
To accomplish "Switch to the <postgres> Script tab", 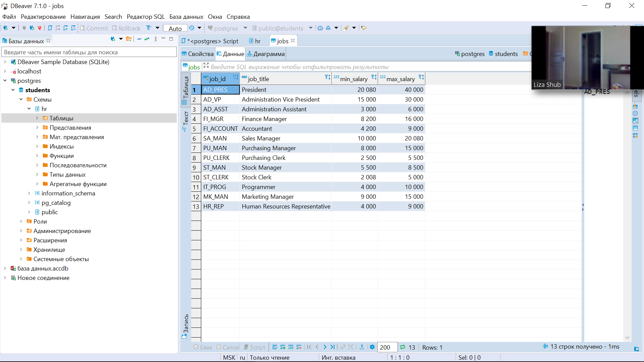I will coord(210,41).
